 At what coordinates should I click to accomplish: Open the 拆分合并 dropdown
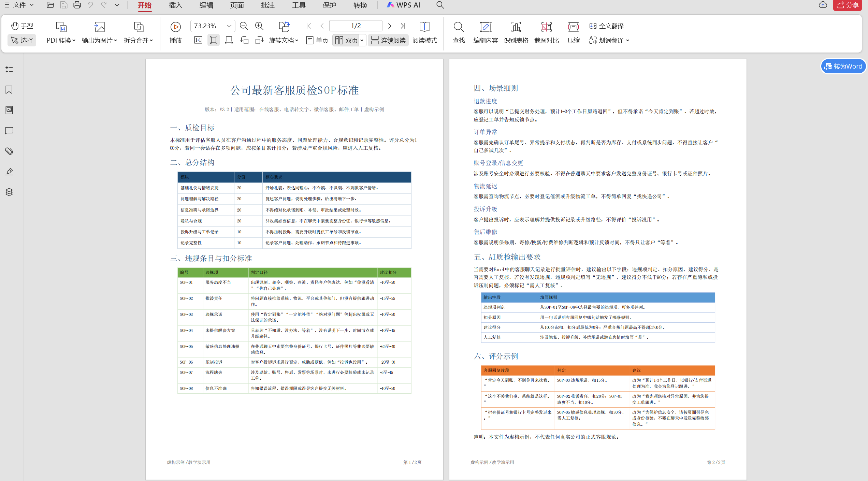138,33
